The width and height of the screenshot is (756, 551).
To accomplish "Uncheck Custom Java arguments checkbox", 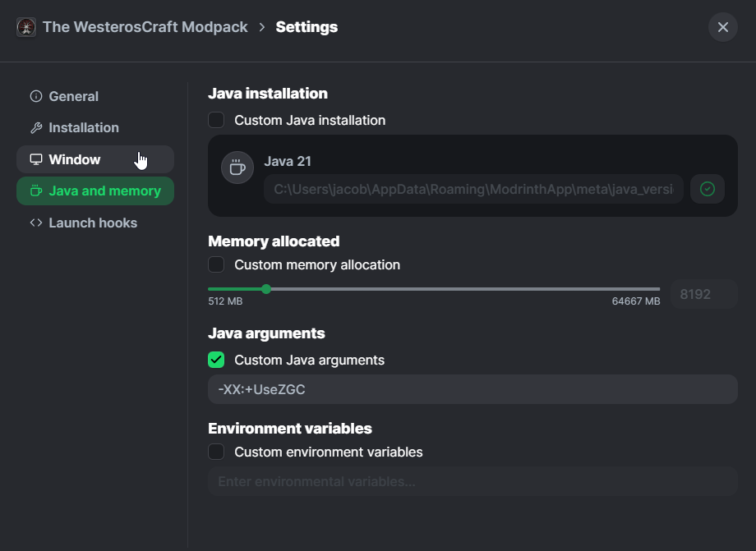I will (216, 360).
